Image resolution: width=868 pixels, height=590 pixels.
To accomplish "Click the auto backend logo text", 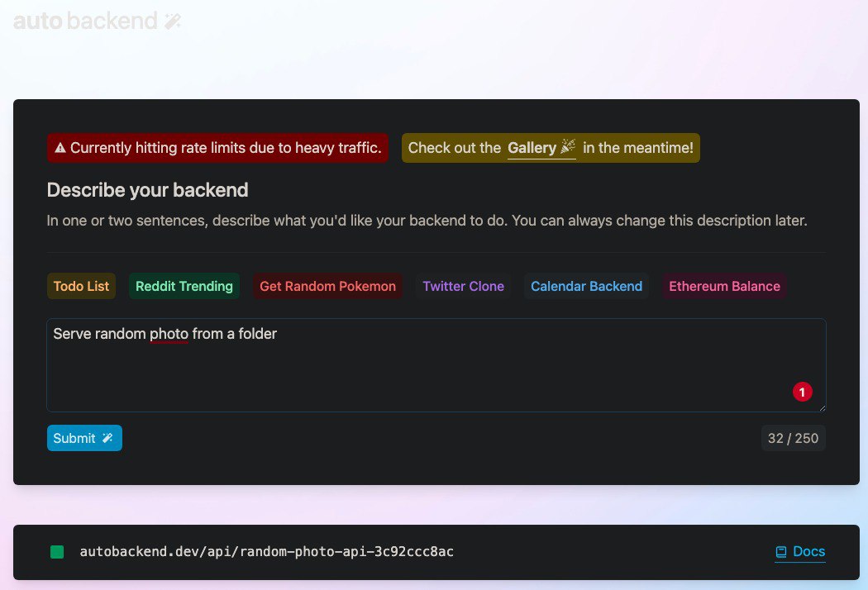I will pyautogui.click(x=85, y=21).
